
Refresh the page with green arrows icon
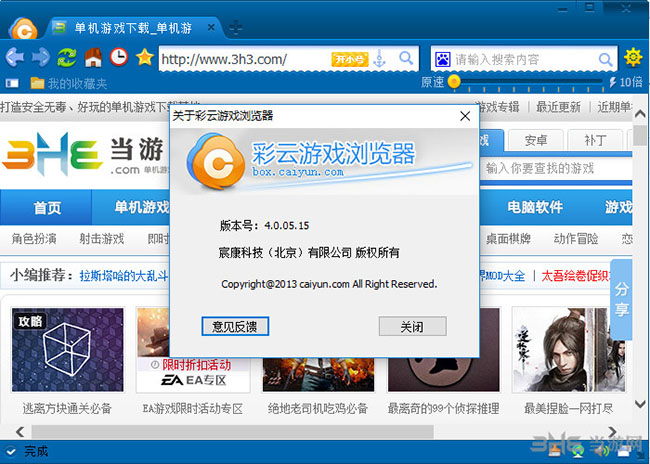click(67, 57)
